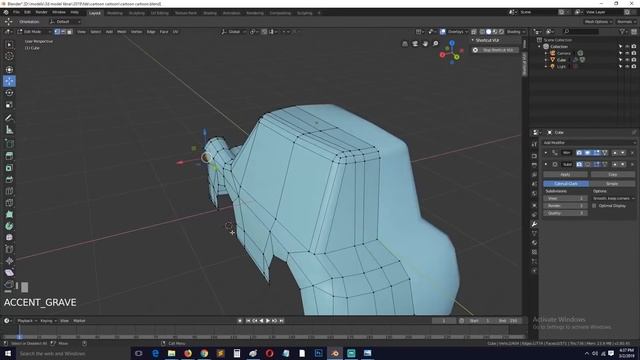
Task: Select the Shrink/Fatten tool
Action: point(9,261)
